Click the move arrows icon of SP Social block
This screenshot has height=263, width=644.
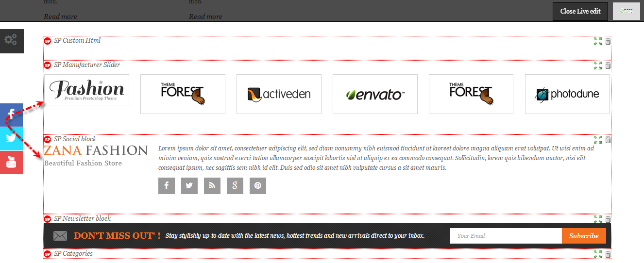598,140
